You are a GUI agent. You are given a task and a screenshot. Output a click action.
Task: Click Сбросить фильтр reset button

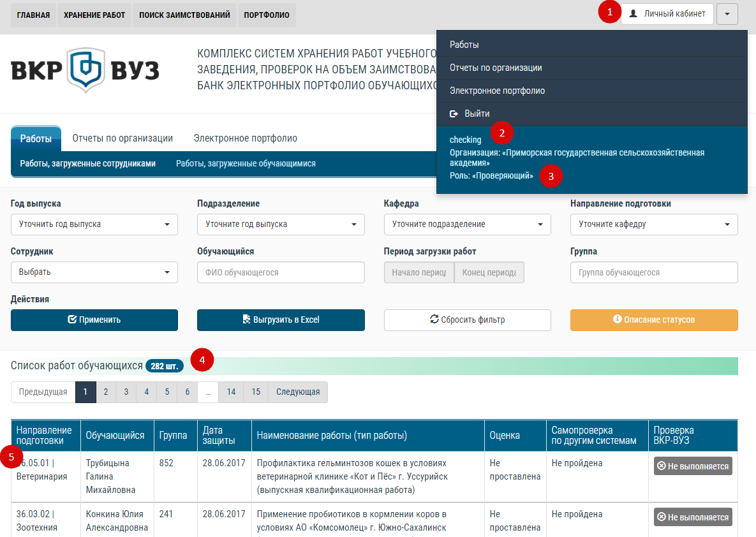pyautogui.click(x=467, y=320)
